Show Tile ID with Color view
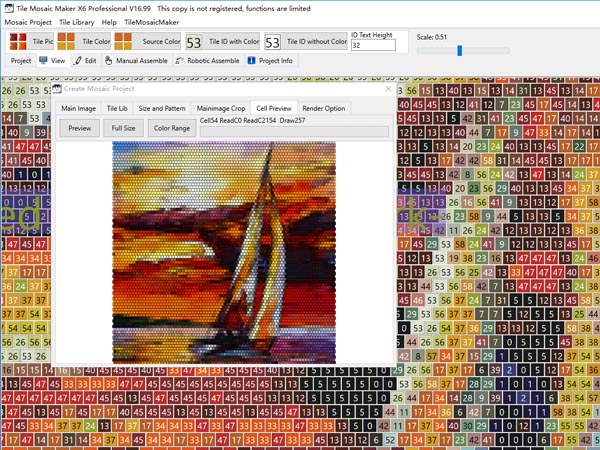 (x=222, y=41)
